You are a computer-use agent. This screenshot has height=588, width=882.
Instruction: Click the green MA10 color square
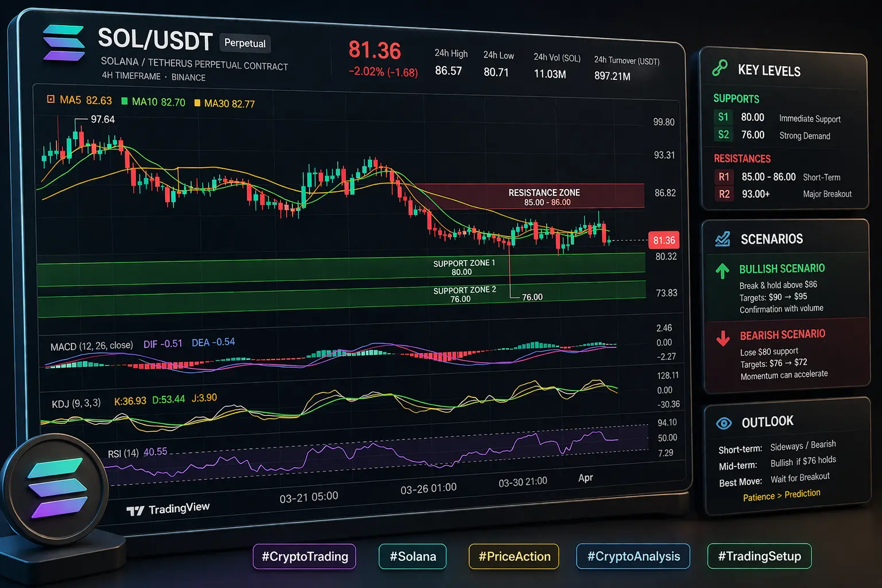125,101
